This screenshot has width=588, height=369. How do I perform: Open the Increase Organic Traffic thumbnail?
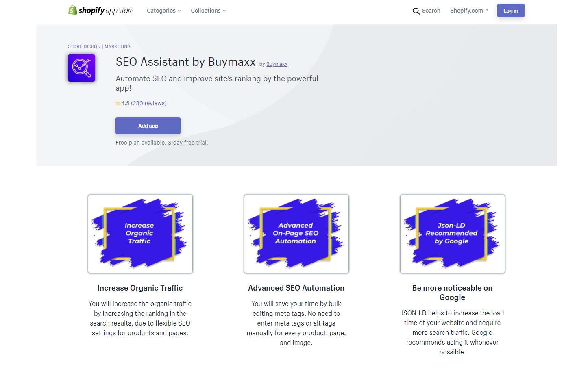point(140,234)
